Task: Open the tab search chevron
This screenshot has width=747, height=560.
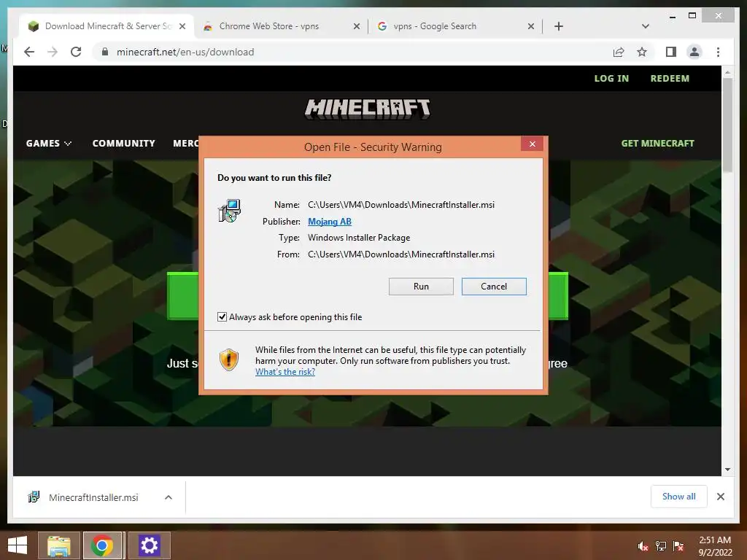Action: coord(645,26)
